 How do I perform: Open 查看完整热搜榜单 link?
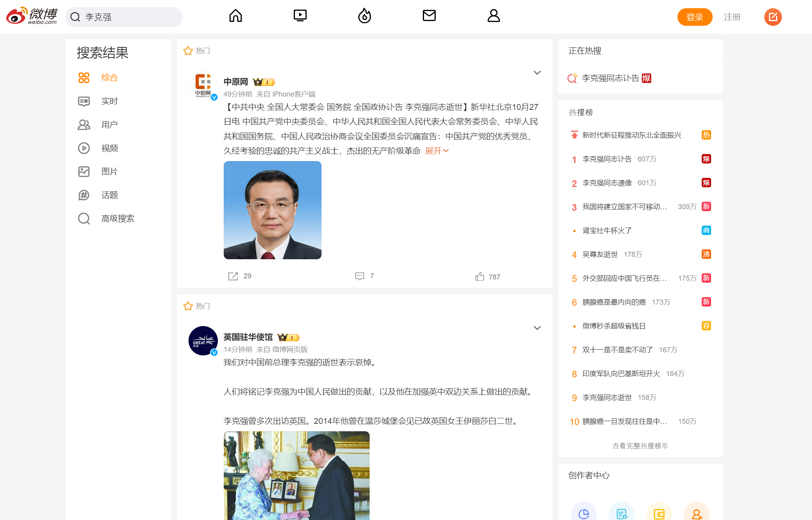point(640,446)
